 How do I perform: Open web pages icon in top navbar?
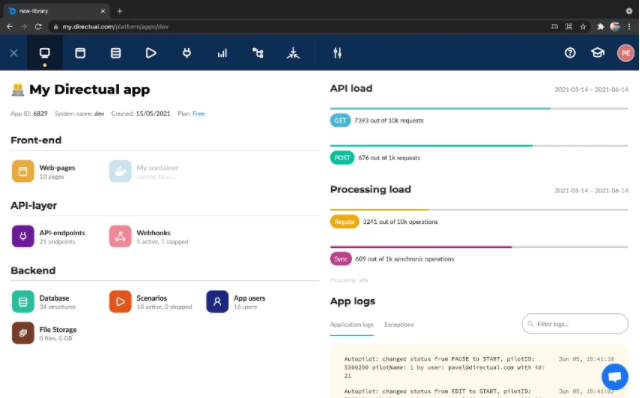80,53
